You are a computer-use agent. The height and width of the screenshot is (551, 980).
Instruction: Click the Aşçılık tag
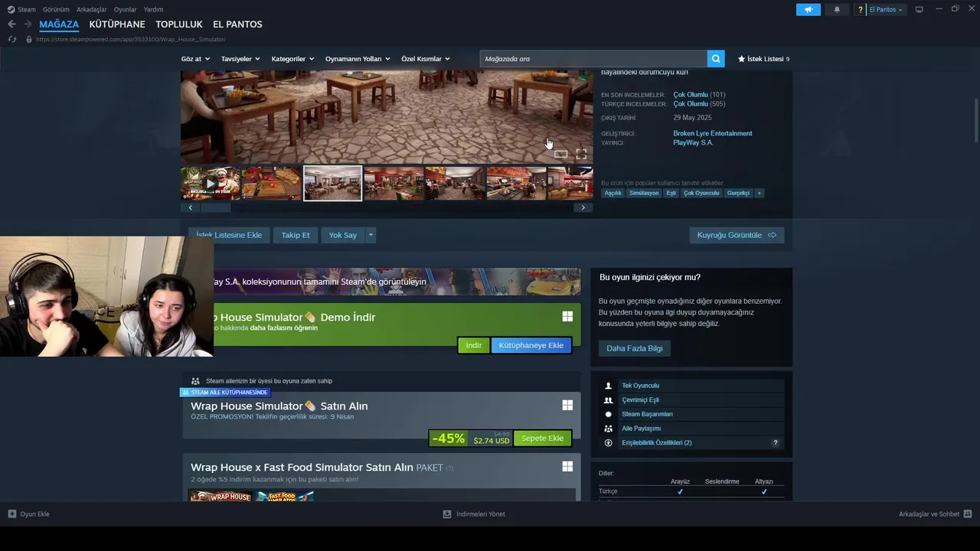(612, 193)
